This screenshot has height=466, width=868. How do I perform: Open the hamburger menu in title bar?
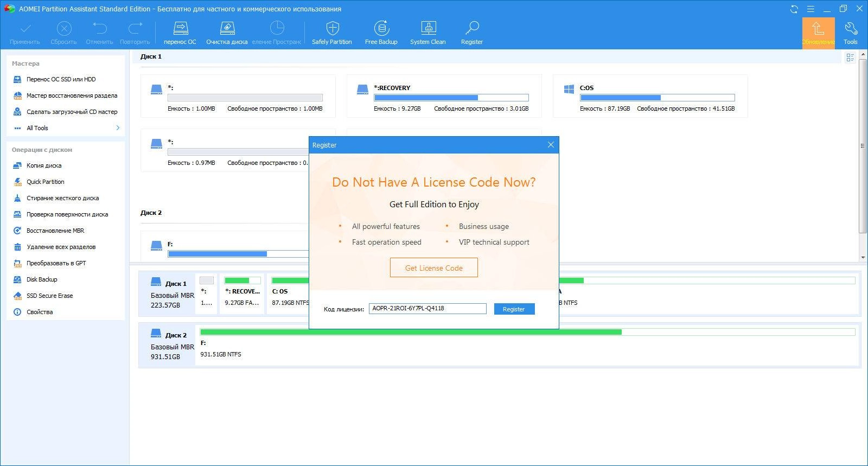(x=810, y=9)
